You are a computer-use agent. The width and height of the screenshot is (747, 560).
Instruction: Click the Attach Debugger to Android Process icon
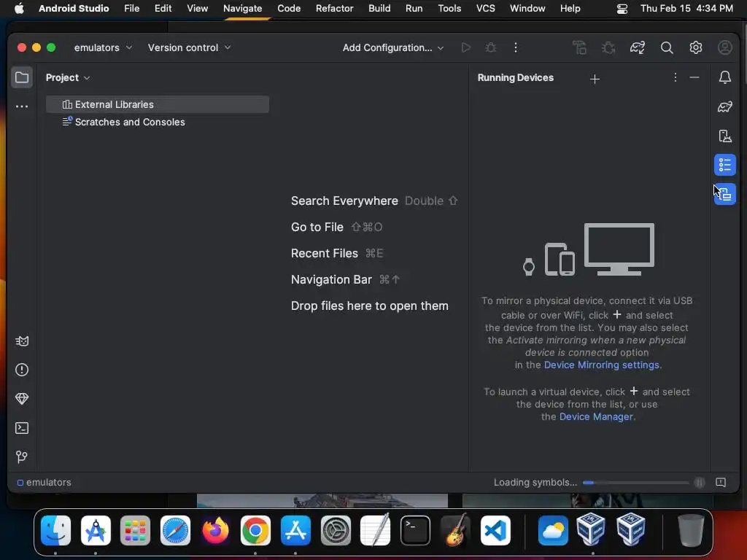tap(608, 47)
